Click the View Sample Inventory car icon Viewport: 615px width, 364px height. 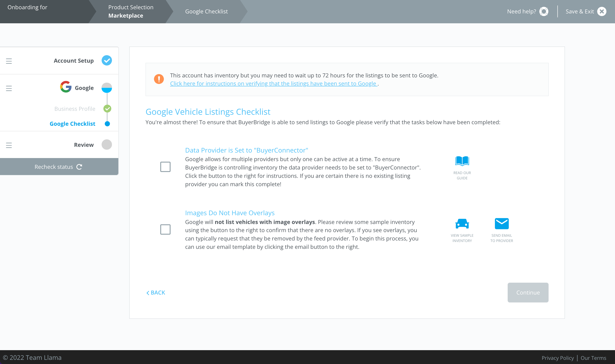(x=462, y=224)
